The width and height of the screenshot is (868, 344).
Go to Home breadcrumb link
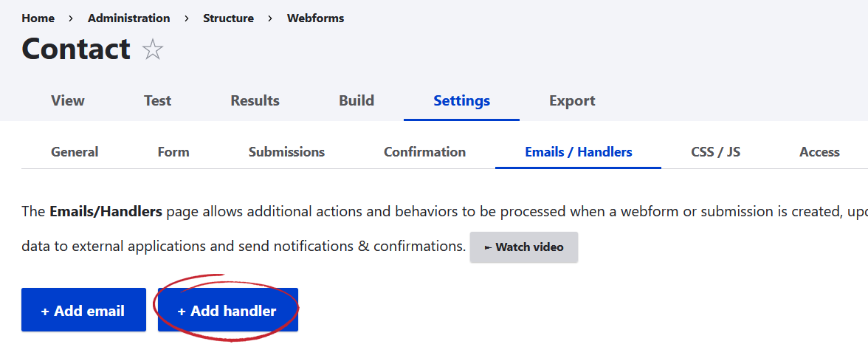pos(38,18)
